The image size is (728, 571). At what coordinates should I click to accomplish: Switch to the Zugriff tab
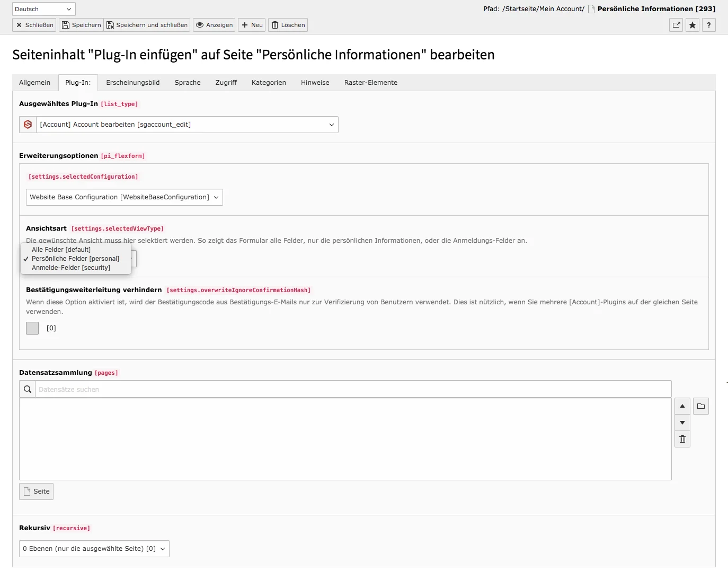pyautogui.click(x=226, y=82)
